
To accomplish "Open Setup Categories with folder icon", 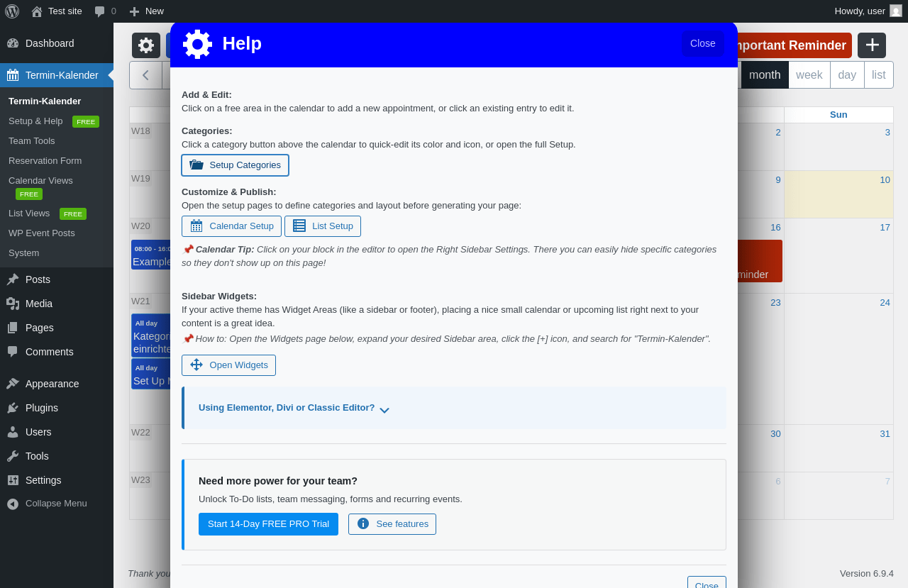I will click(x=235, y=165).
